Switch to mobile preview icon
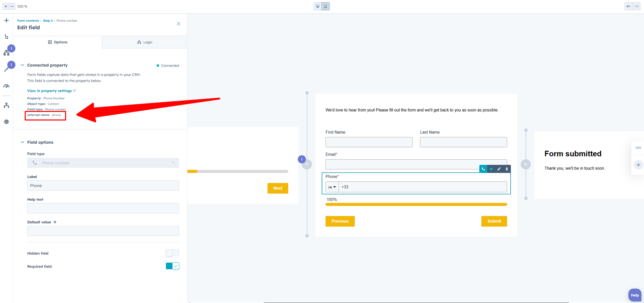Viewport: 644px width, 303px height. click(325, 6)
